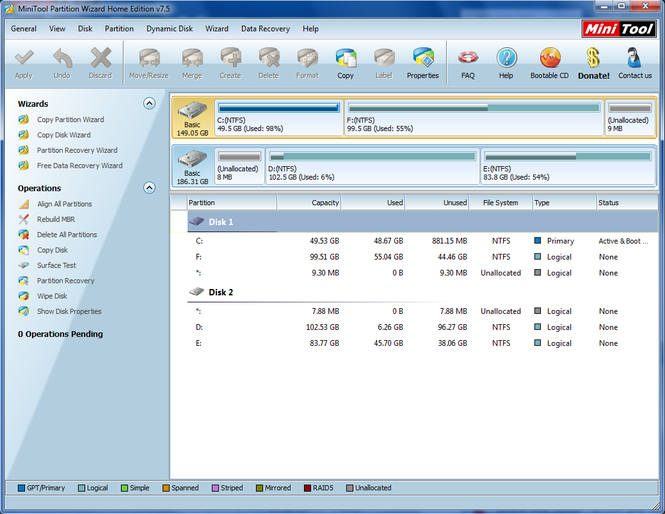665x514 pixels.
Task: Select the 9.30 MB unallocated row
Action: tap(423, 273)
